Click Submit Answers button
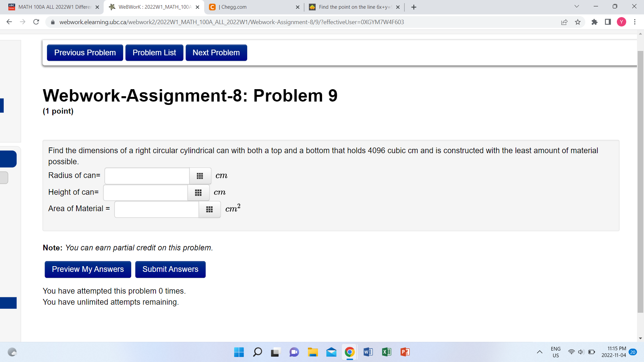 coord(170,269)
